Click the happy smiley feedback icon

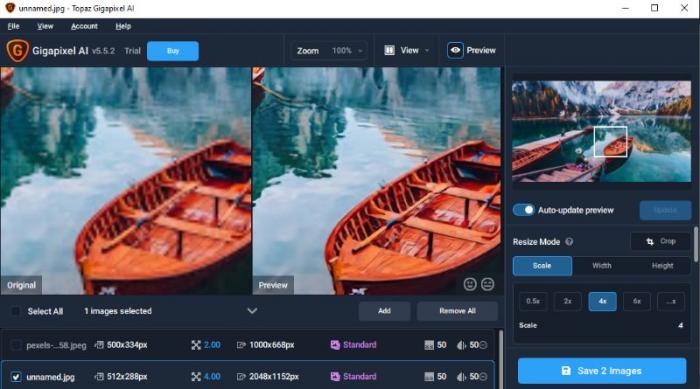point(470,284)
